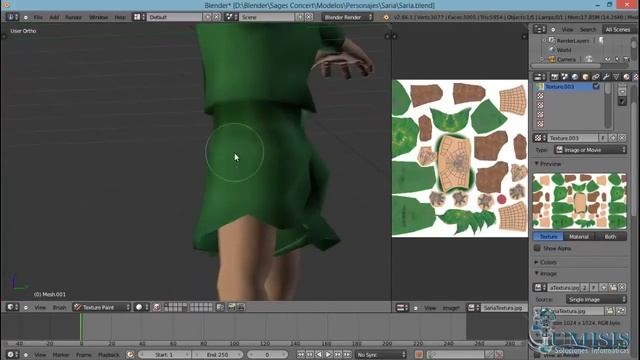Select Both preview mode

point(611,237)
